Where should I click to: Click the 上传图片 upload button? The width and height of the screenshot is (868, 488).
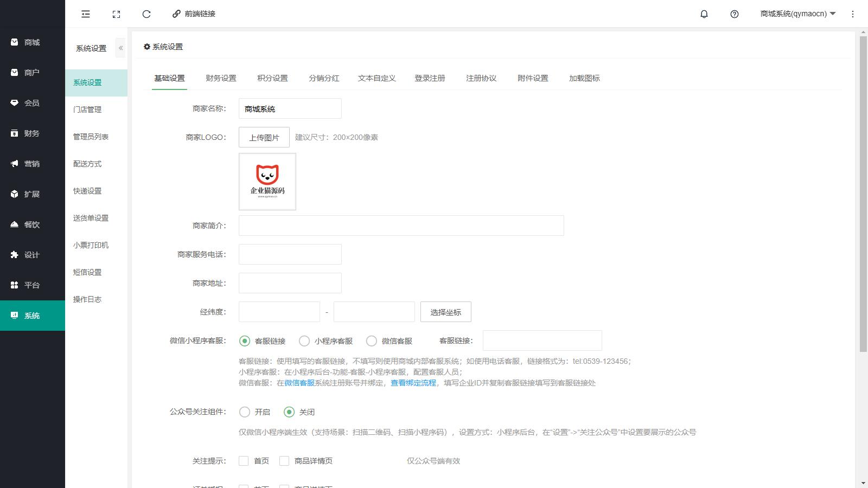pos(264,138)
